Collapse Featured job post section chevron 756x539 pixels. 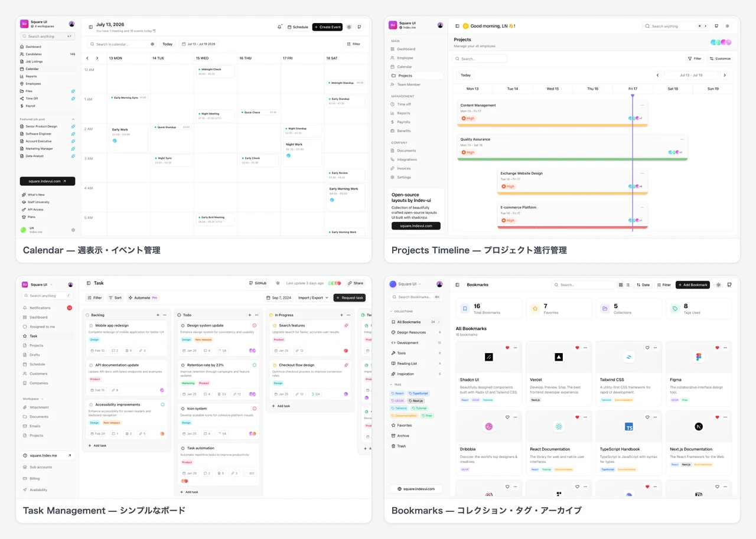click(73, 119)
